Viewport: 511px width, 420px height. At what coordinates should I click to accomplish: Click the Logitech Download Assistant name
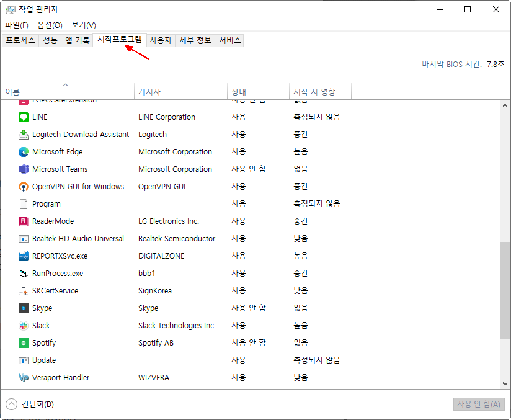pos(81,135)
